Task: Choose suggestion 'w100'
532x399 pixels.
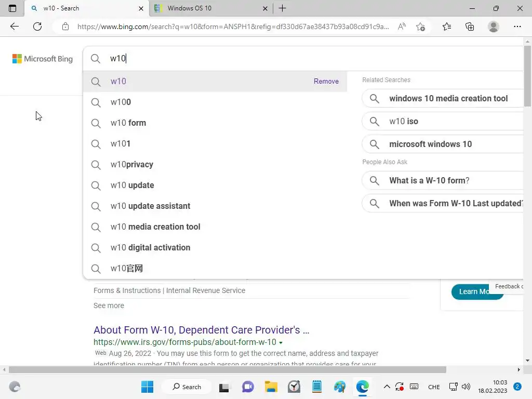Action: (215, 102)
